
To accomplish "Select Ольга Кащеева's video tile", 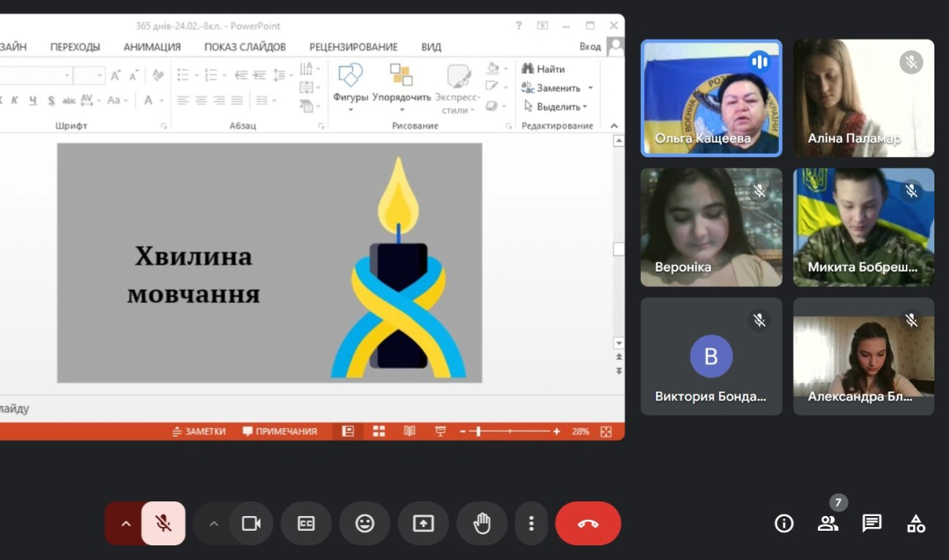I will 711,98.
